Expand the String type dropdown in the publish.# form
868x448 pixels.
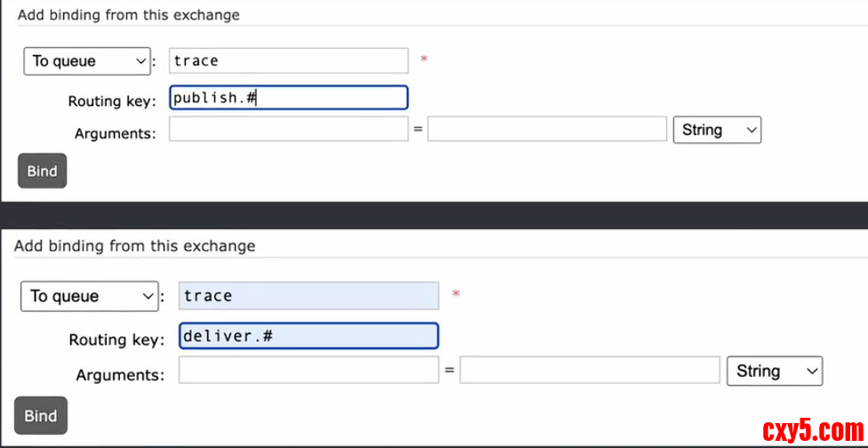point(717,130)
